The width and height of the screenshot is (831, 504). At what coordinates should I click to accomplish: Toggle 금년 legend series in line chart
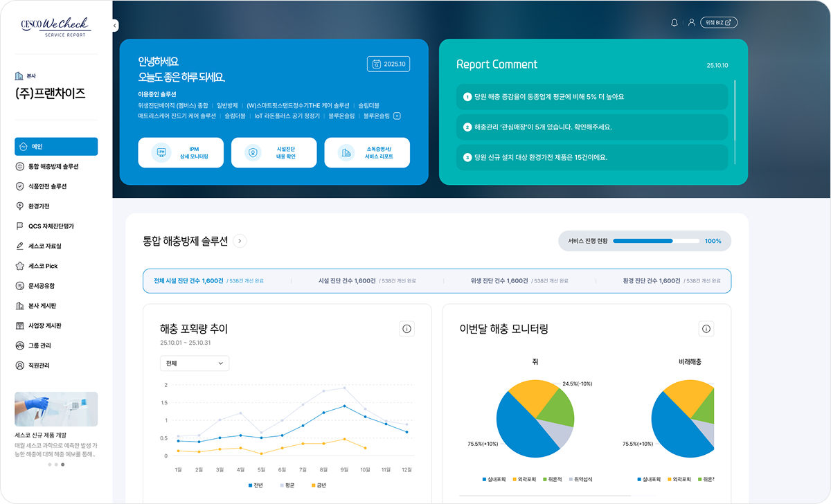pos(318,485)
